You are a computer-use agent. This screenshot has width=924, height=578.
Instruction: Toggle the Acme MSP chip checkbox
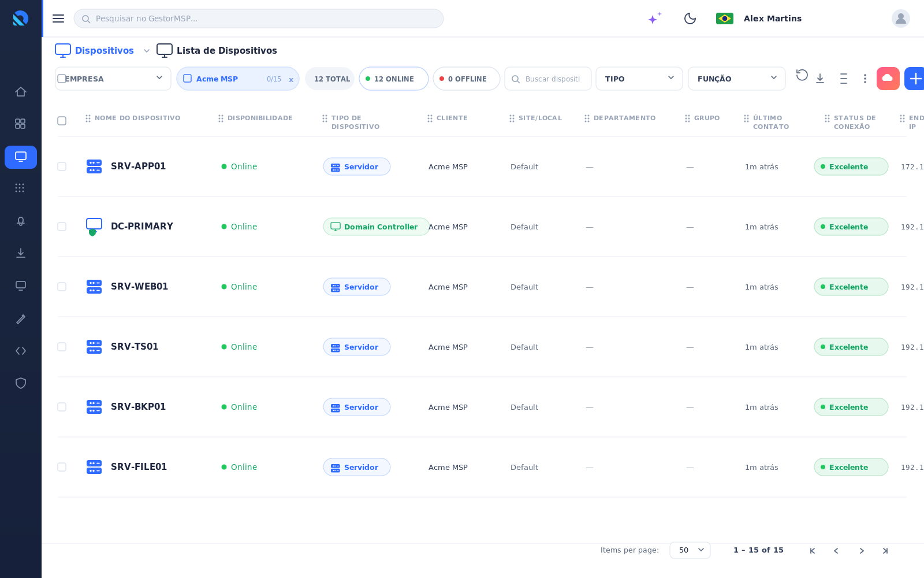click(x=188, y=79)
